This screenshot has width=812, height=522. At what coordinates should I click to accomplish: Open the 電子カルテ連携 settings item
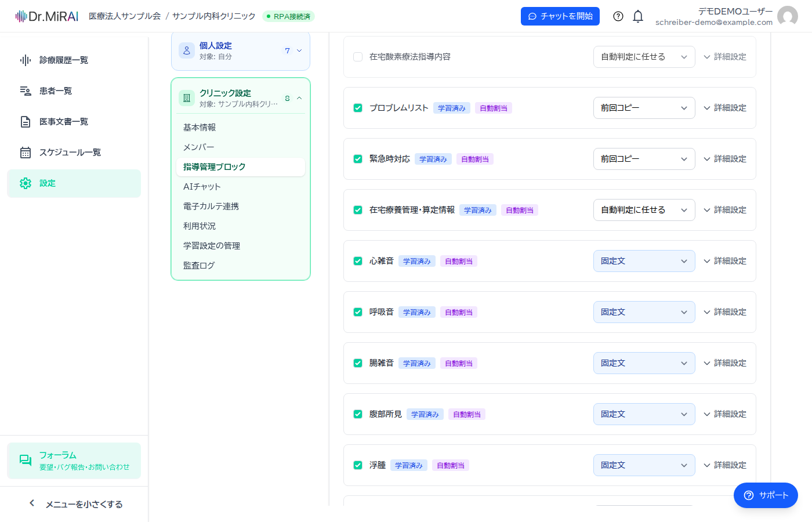pos(240,206)
